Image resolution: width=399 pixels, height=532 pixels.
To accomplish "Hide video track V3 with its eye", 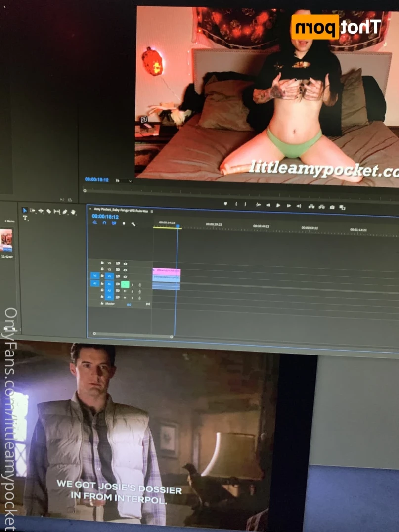I will [x=125, y=264].
